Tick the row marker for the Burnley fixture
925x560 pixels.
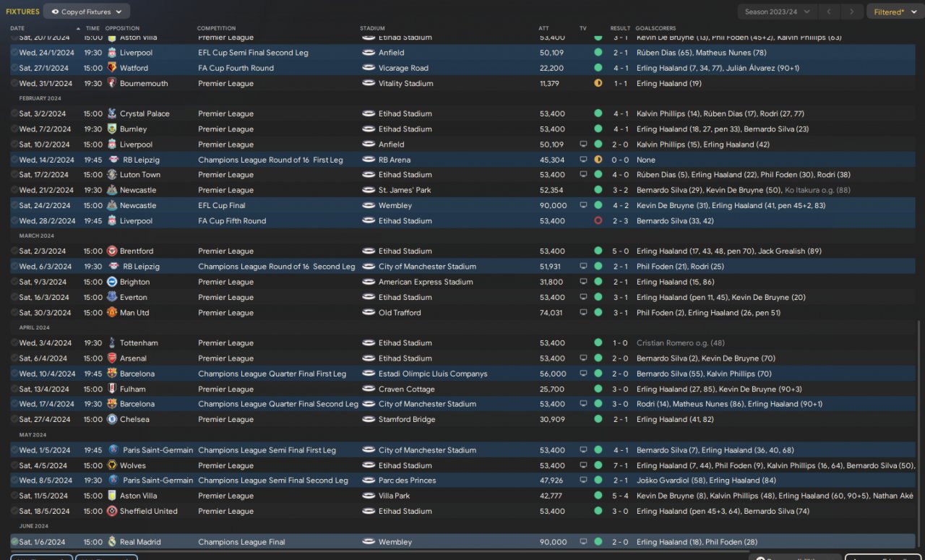coord(14,129)
